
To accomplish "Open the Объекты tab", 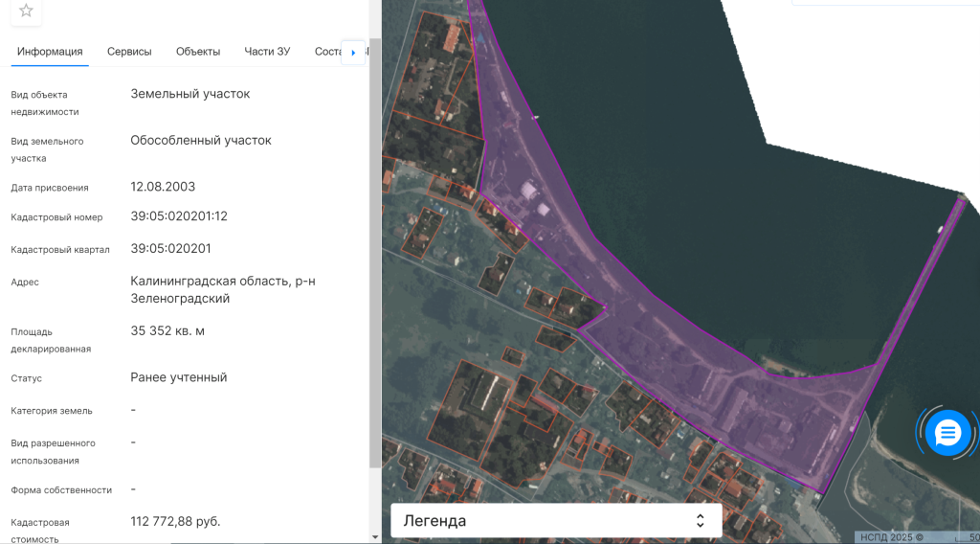I will (x=198, y=52).
